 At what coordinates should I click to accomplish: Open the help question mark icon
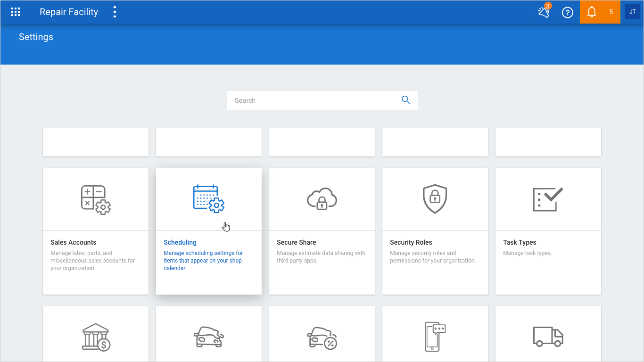[568, 13]
